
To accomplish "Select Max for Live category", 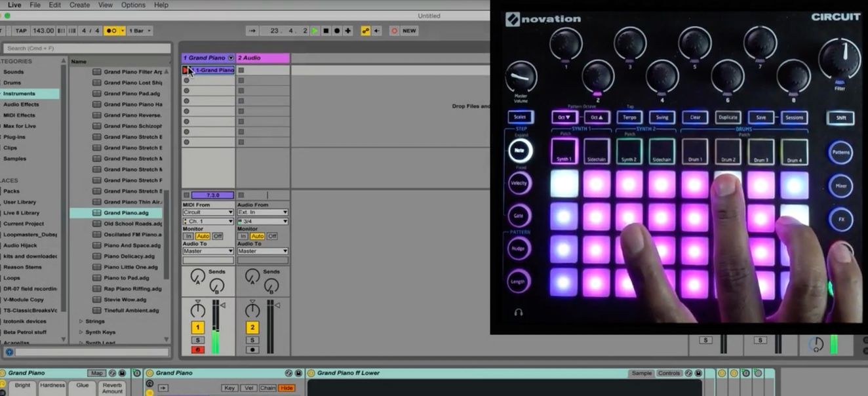I will 20,126.
